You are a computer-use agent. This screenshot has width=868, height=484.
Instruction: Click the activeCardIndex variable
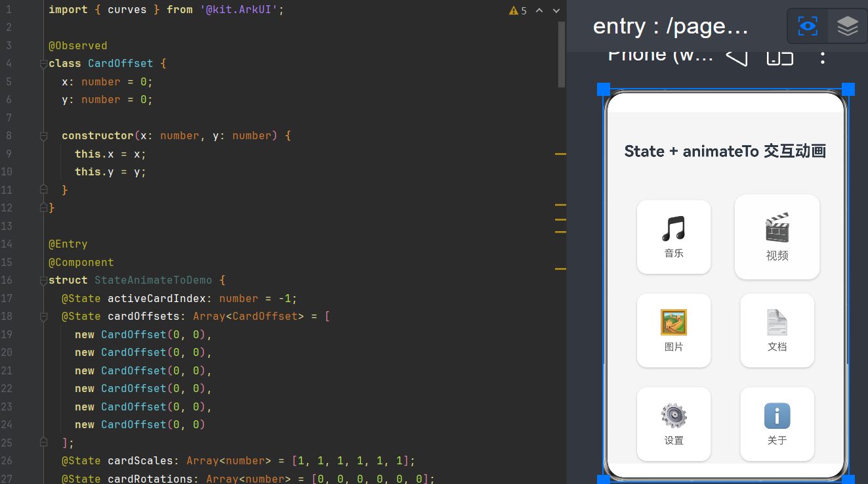(x=157, y=298)
